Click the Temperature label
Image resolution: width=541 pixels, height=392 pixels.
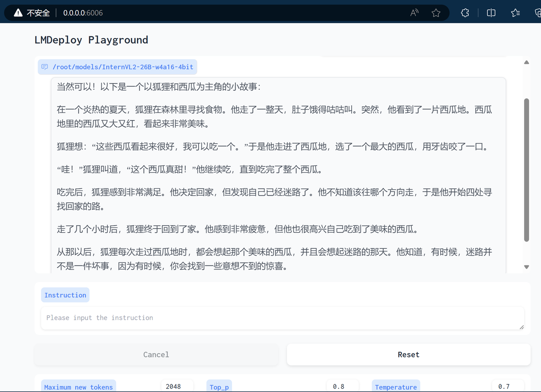[x=396, y=387]
